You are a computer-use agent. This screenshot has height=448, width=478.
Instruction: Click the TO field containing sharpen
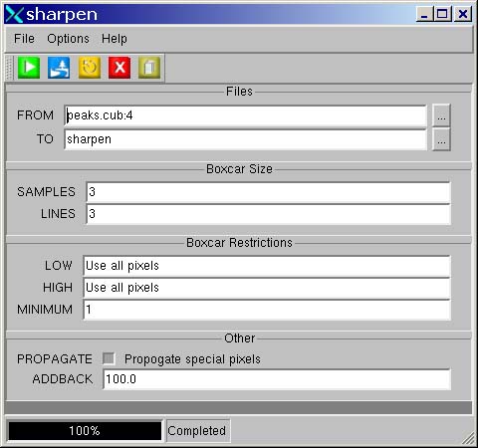pos(245,139)
